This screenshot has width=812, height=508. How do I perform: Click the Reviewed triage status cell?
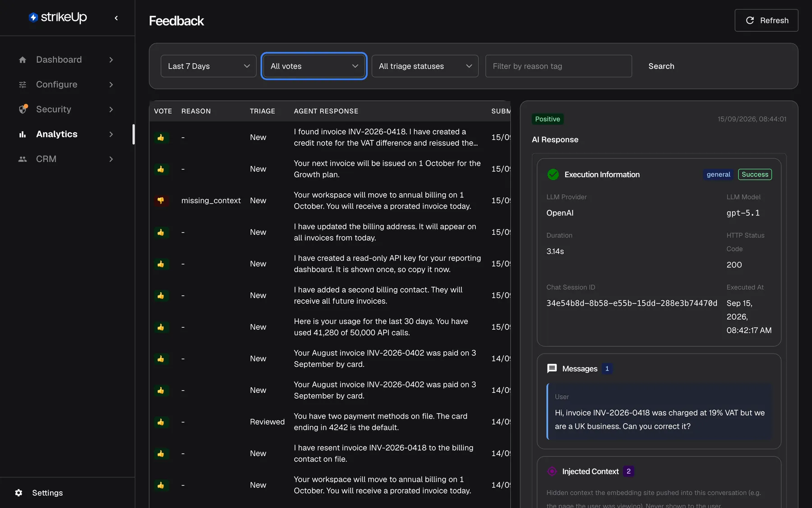click(x=267, y=422)
